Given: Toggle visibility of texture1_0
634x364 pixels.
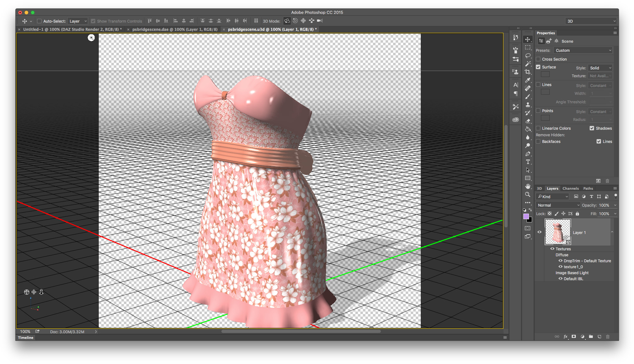Looking at the screenshot, I should tap(560, 267).
